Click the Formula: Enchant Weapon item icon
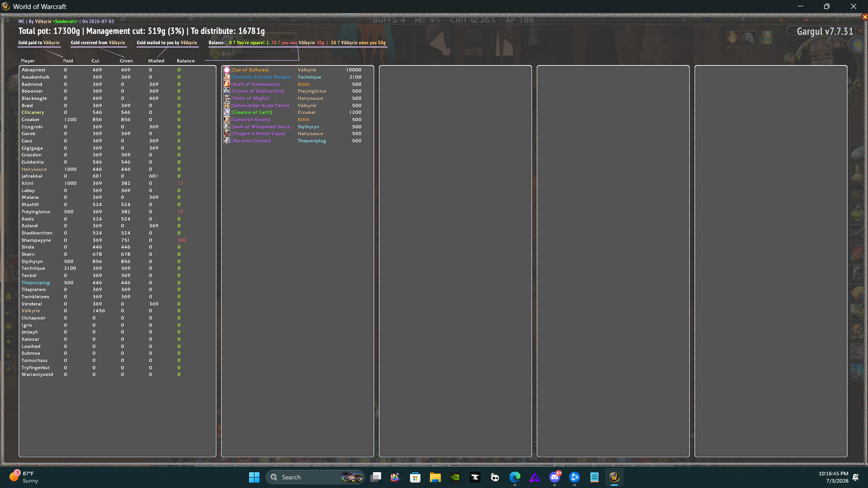Screen dimensions: 868x488 [227, 77]
